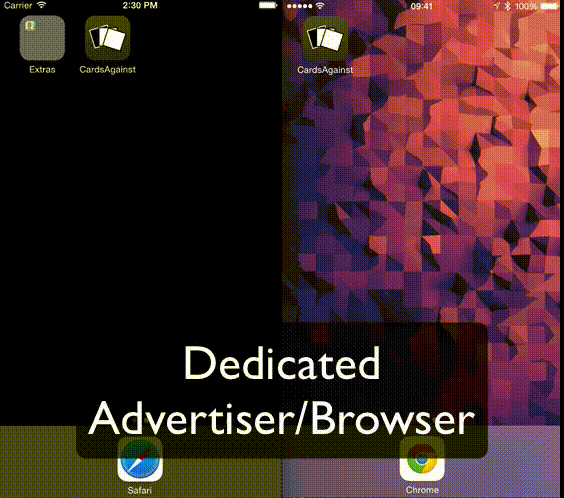The height and width of the screenshot is (498, 564).
Task: Tap the Wi-Fi icon beside Carrier
Action: click(x=42, y=5)
